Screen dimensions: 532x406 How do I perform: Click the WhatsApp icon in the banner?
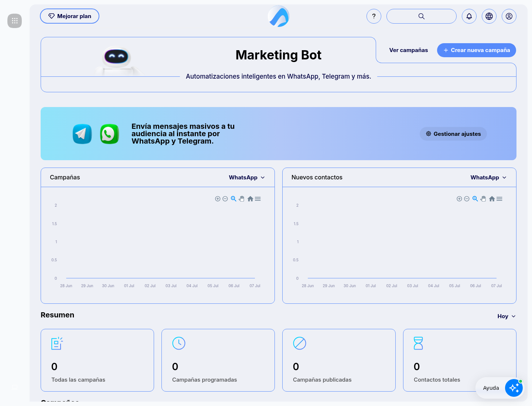109,134
